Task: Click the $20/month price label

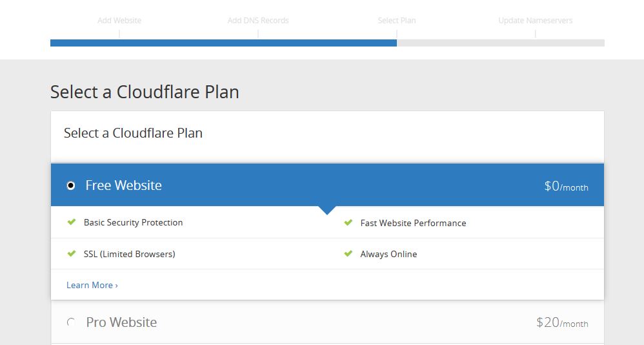Action: point(562,322)
